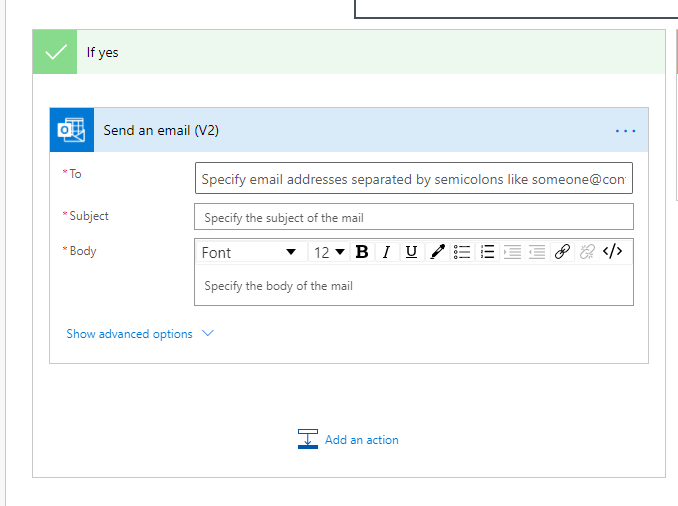The image size is (678, 506).
Task: Click the decrease indent icon
Action: pos(537,252)
